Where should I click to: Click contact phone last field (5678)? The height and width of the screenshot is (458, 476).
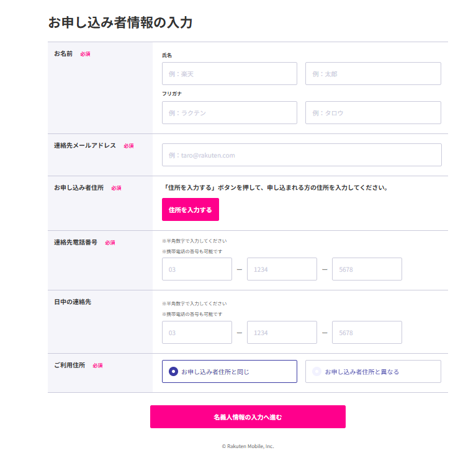tap(367, 269)
